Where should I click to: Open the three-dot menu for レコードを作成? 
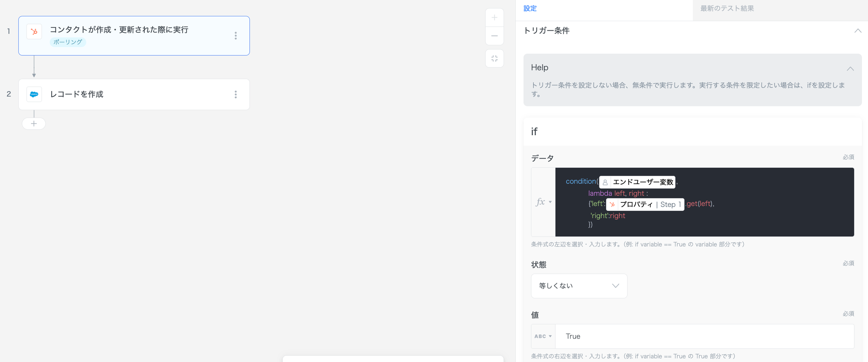coord(236,94)
